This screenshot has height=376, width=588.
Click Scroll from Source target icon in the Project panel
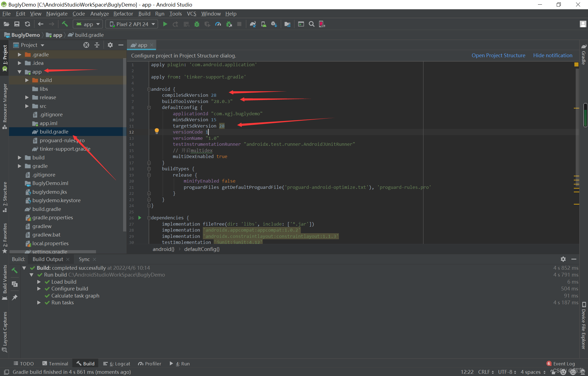(x=86, y=45)
